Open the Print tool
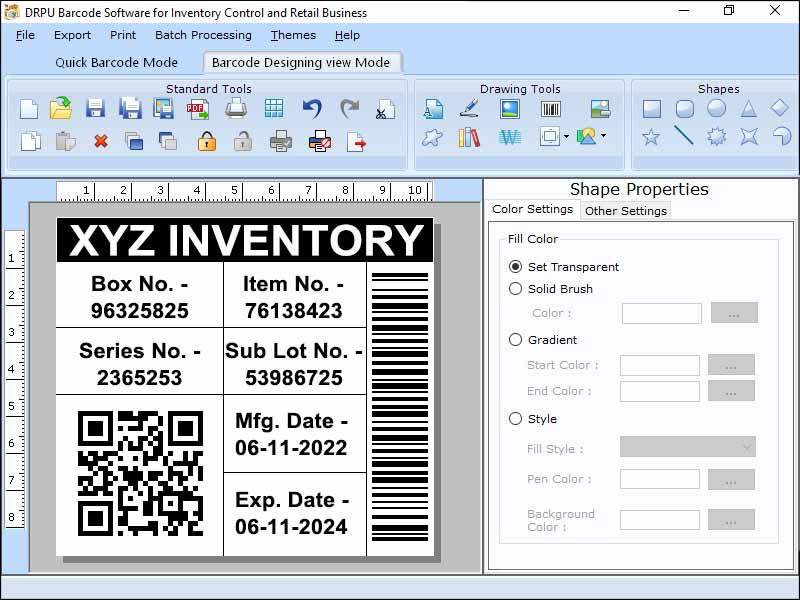The height and width of the screenshot is (600, 800). tap(235, 110)
